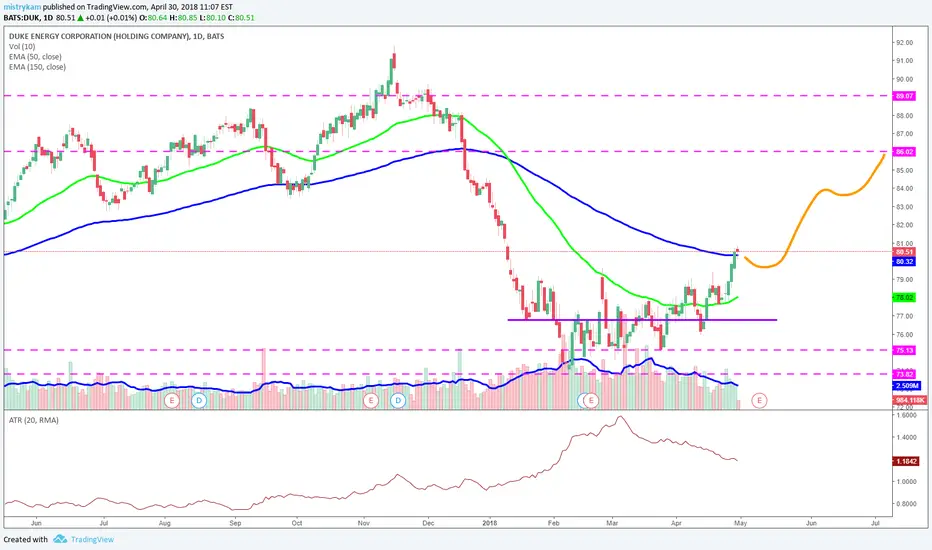This screenshot has height=550, width=932.
Task: Click the upcoming earnings E marker after May
Action: coord(759,400)
